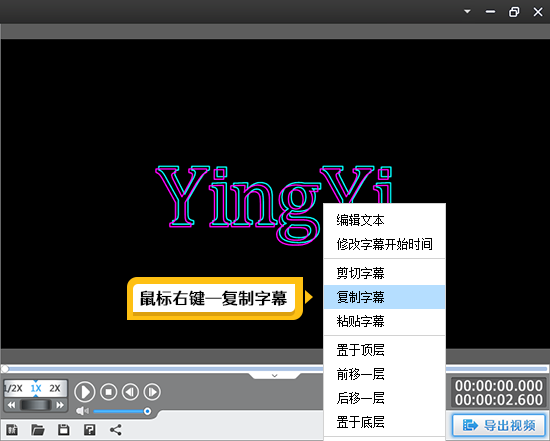Minimize the window
Viewport: 550px width, 441px height.
tap(490, 12)
